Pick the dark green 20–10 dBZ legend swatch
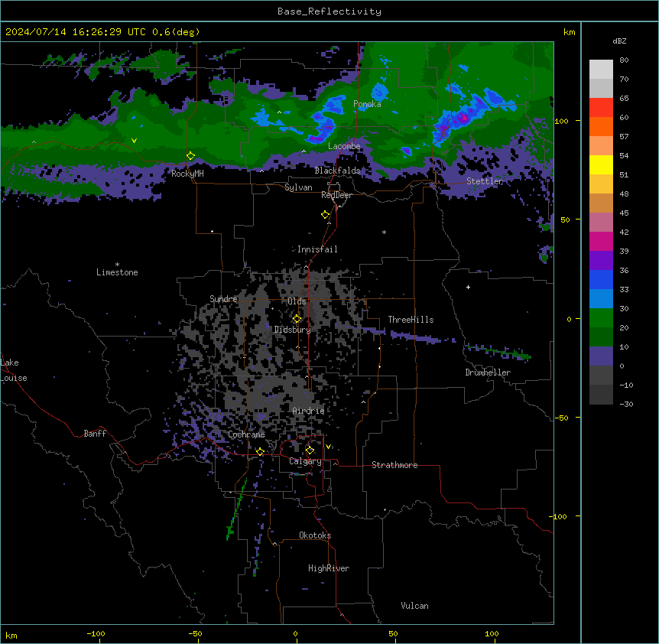Screen dimensions: 659x644 601,337
